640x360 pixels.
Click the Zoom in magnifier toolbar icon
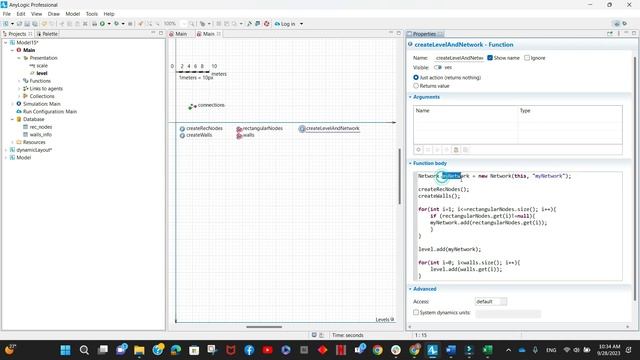pyautogui.click(x=192, y=24)
